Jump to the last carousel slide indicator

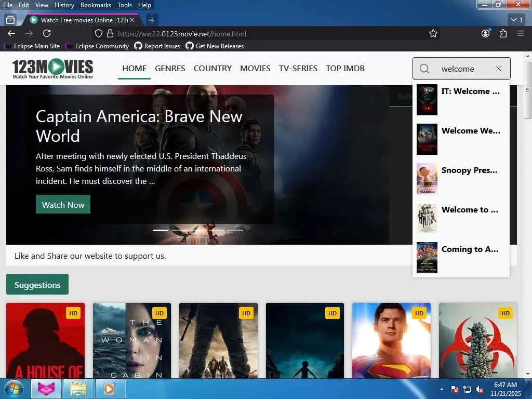pos(235,230)
